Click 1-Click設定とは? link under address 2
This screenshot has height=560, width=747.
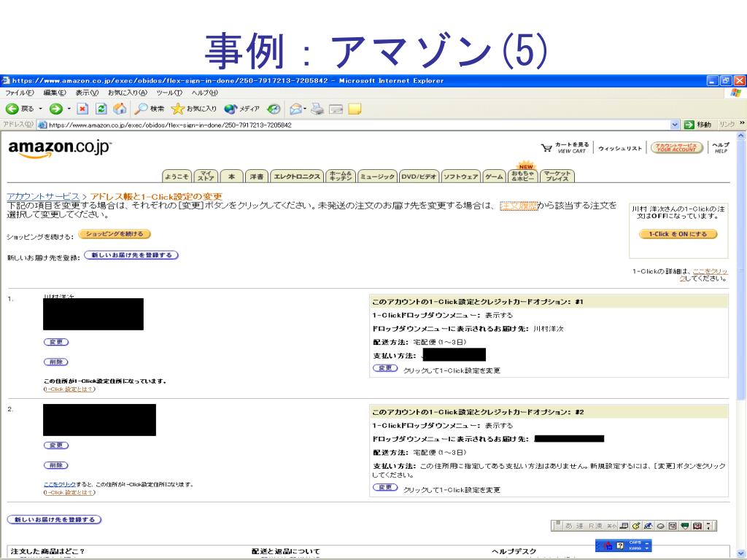69,492
